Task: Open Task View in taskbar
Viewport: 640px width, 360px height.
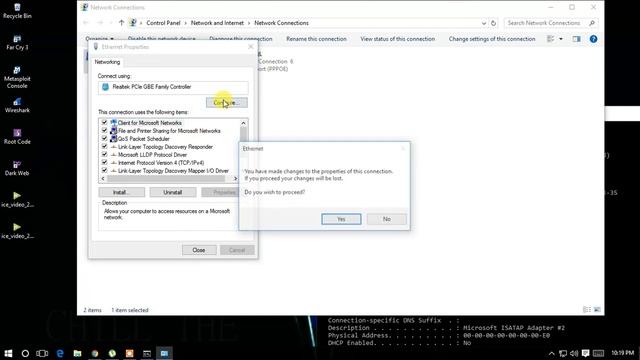Action: coord(42,353)
